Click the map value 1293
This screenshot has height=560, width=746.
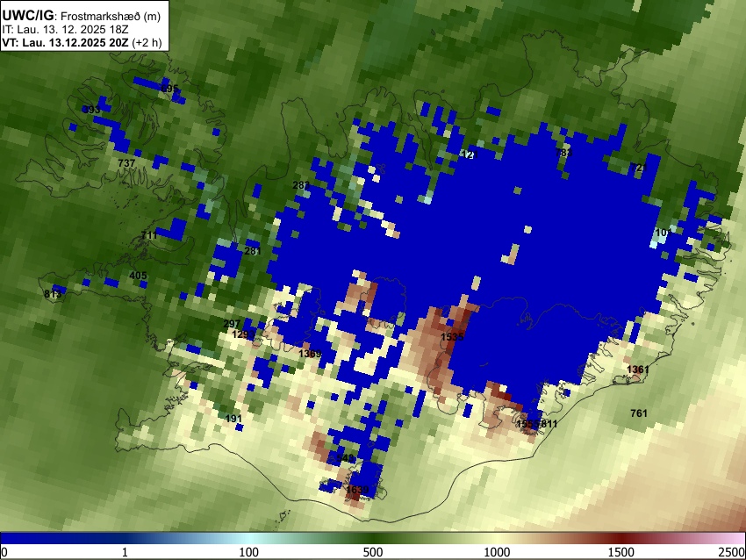pos(243,334)
